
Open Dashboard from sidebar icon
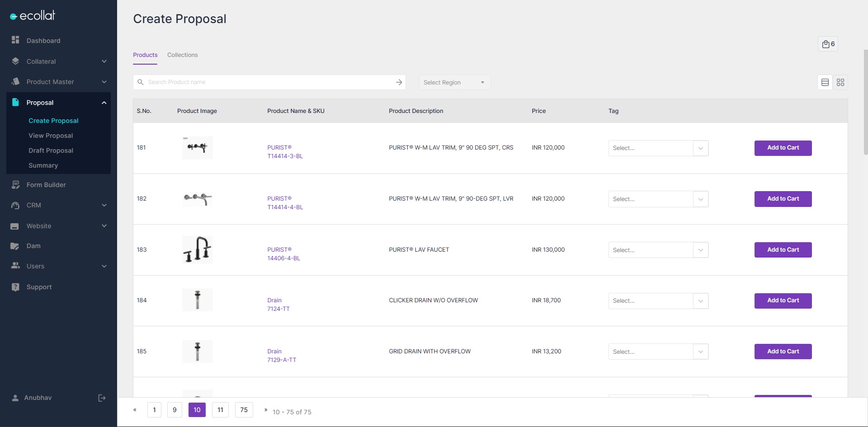coord(15,40)
